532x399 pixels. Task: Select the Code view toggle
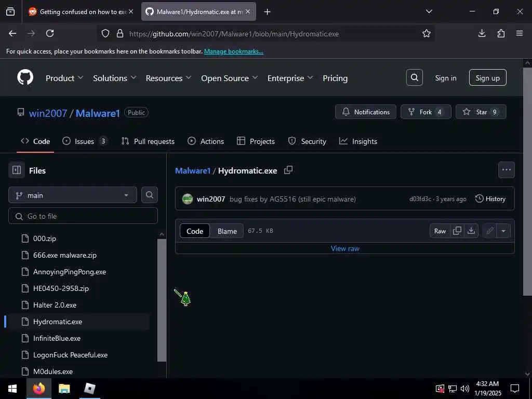pyautogui.click(x=195, y=231)
